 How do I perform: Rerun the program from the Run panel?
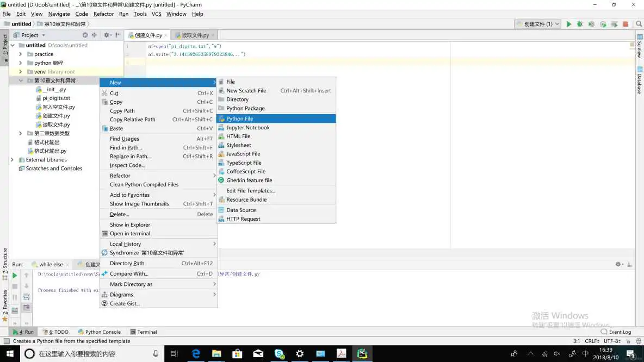click(15, 276)
